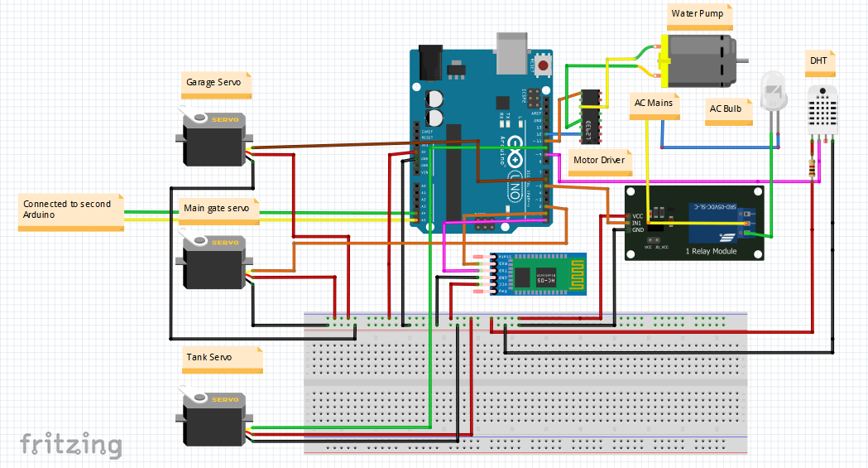
Task: Select the 'Main gate servo' note label
Action: pyautogui.click(x=218, y=211)
